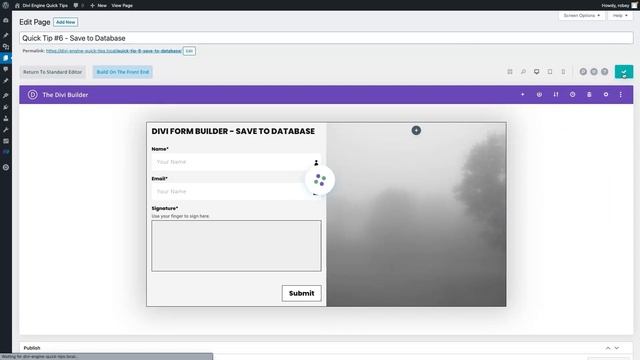
Task: Switch to tablet preview
Action: (550, 72)
